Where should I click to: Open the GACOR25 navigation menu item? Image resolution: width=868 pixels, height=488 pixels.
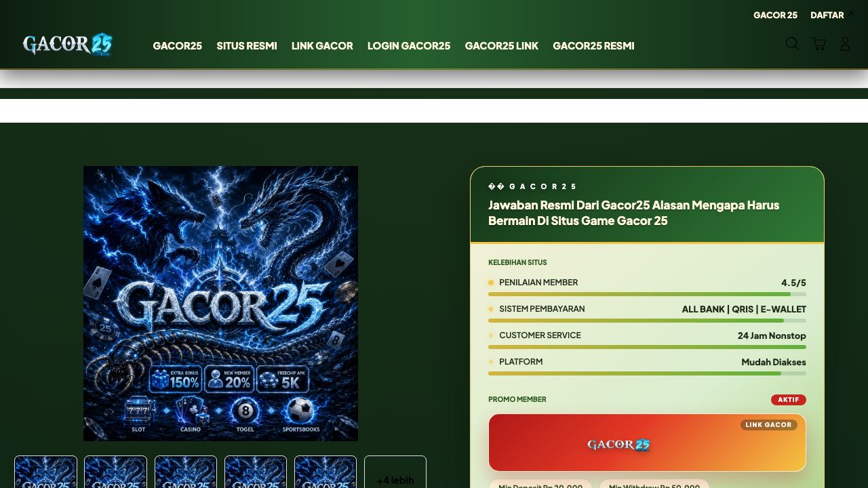pos(178,45)
